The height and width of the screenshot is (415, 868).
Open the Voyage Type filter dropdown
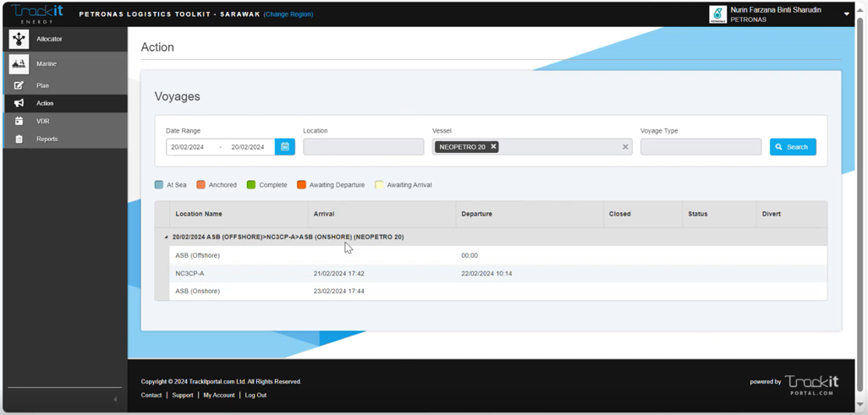click(x=700, y=146)
